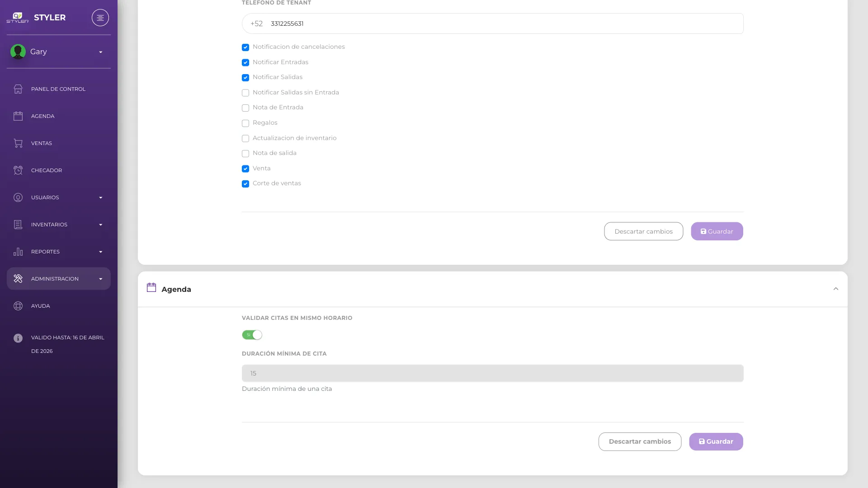Image resolution: width=868 pixels, height=488 pixels.
Task: Click the floppy disk icon on notifications Guardar
Action: pos(703,231)
